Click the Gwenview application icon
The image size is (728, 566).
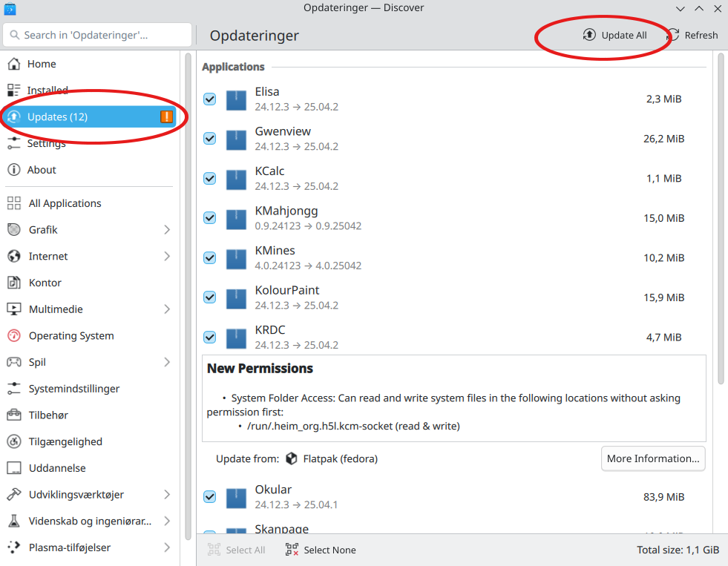tap(235, 139)
